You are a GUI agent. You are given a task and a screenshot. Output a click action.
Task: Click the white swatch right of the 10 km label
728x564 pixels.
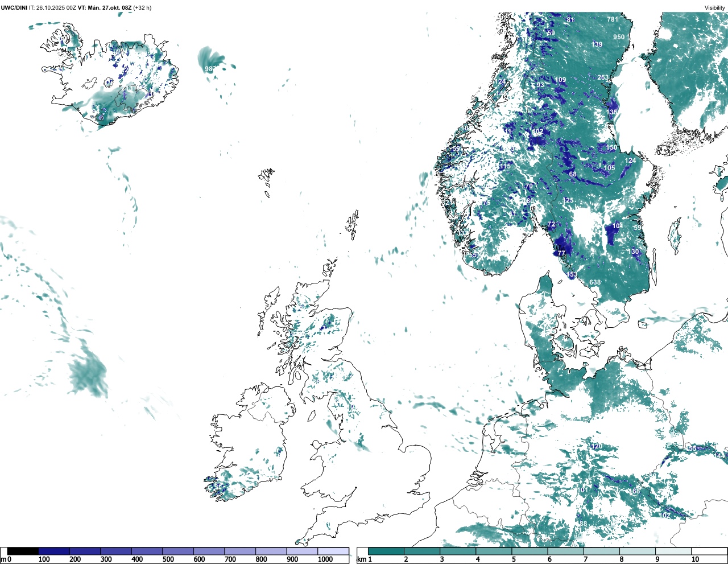point(709,551)
